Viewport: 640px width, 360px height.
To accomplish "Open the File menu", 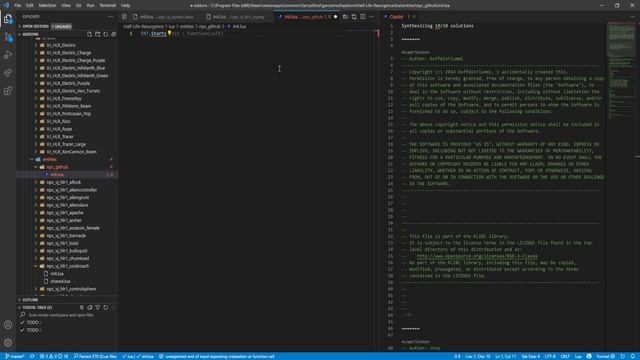I will pos(18,5).
